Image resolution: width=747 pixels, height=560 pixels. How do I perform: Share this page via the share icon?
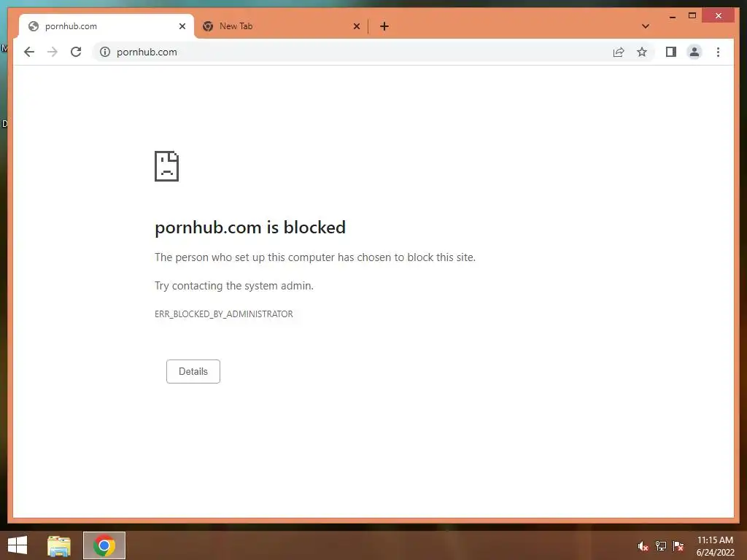(619, 52)
